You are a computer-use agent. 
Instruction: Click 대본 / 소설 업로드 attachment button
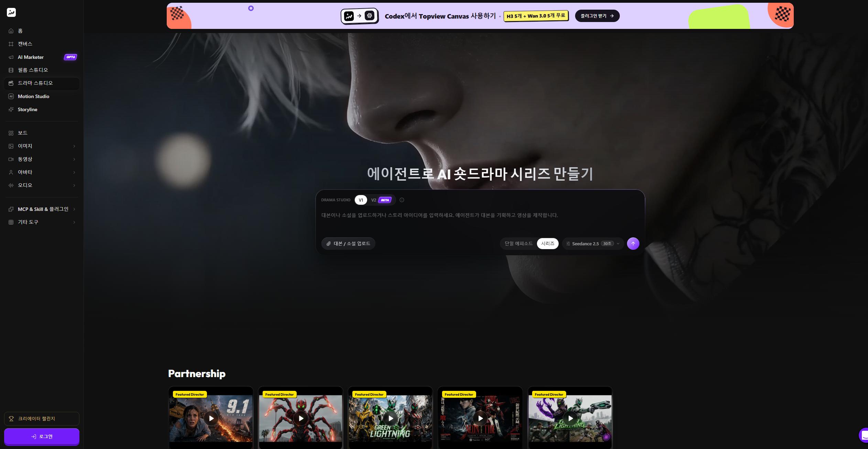point(348,244)
